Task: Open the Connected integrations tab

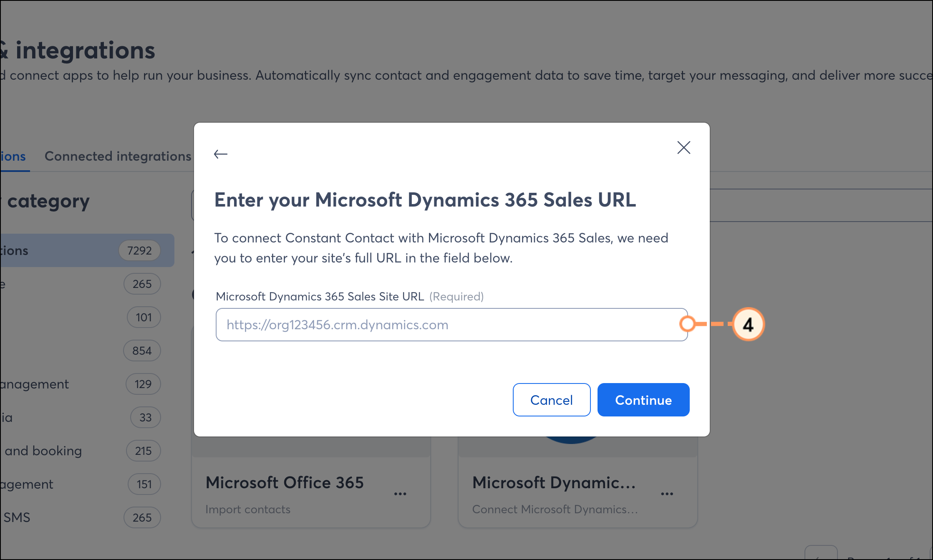Action: [118, 156]
